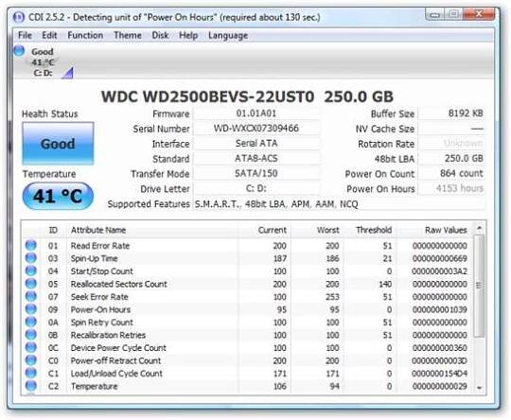
Task: Open the Language menu
Action: tap(228, 35)
